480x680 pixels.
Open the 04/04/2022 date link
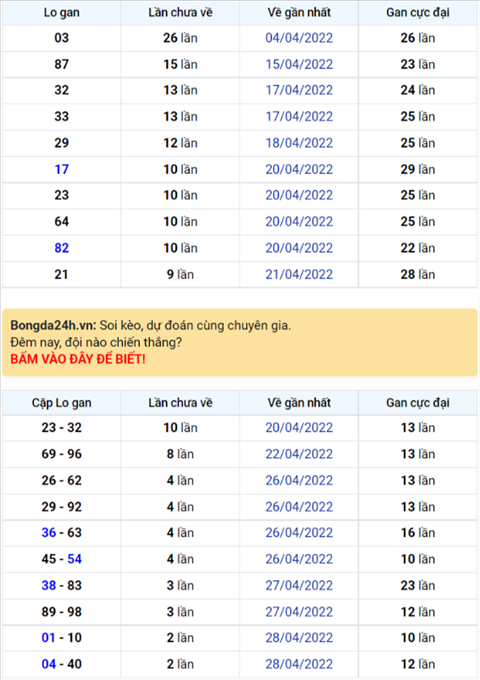[299, 38]
